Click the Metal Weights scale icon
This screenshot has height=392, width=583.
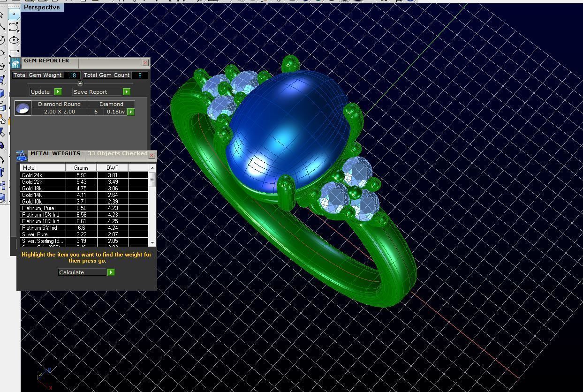coord(22,156)
